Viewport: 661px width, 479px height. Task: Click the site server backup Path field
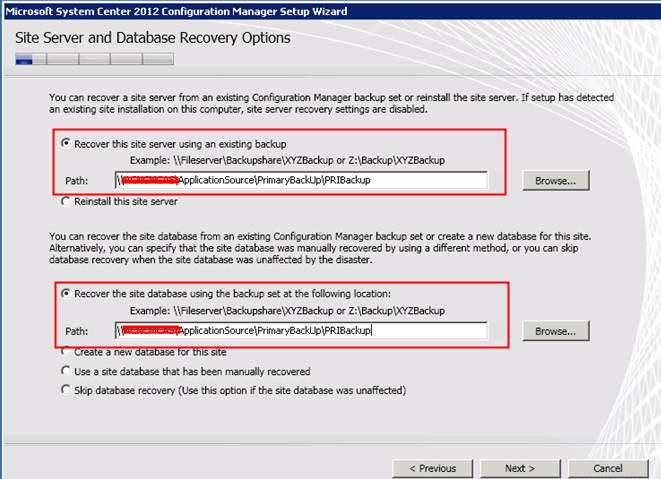click(301, 180)
